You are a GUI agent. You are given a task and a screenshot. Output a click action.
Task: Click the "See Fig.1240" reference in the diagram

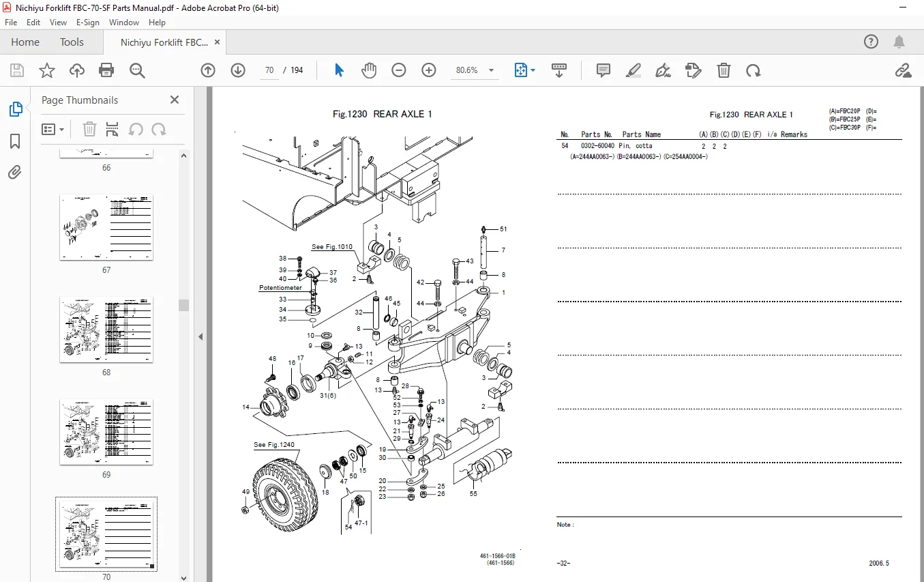tap(274, 445)
